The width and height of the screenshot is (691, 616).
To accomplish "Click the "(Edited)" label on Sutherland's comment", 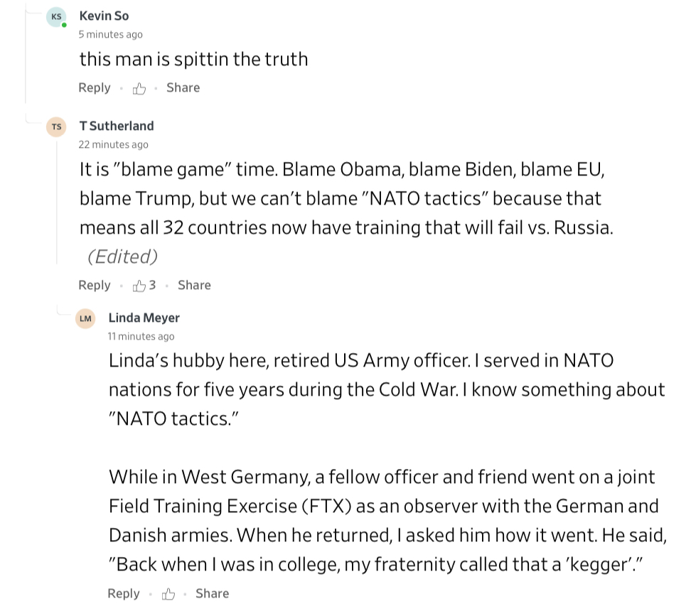I will (122, 256).
